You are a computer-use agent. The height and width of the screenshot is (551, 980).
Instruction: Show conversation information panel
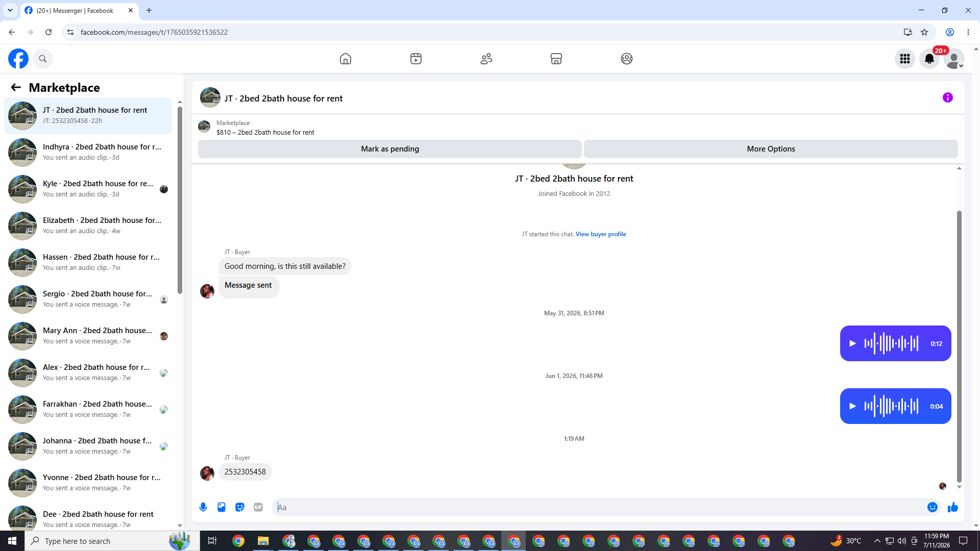point(948,97)
